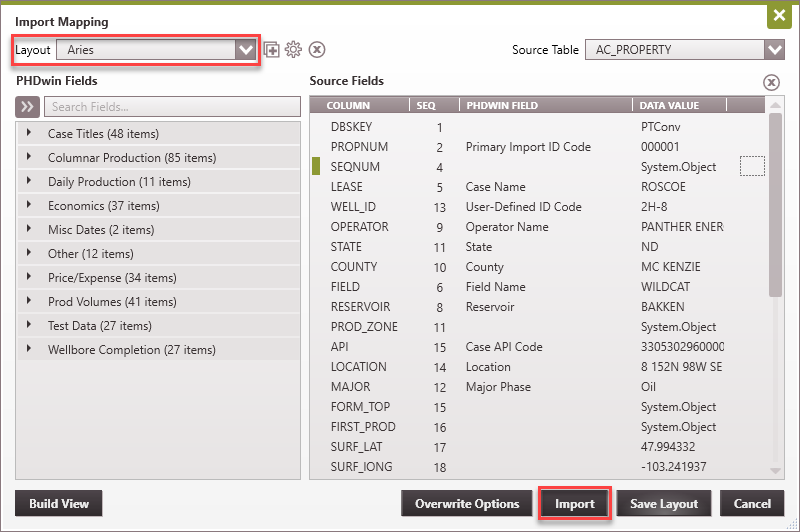Click the add new layout icon
Image resolution: width=800 pixels, height=532 pixels.
pos(271,50)
